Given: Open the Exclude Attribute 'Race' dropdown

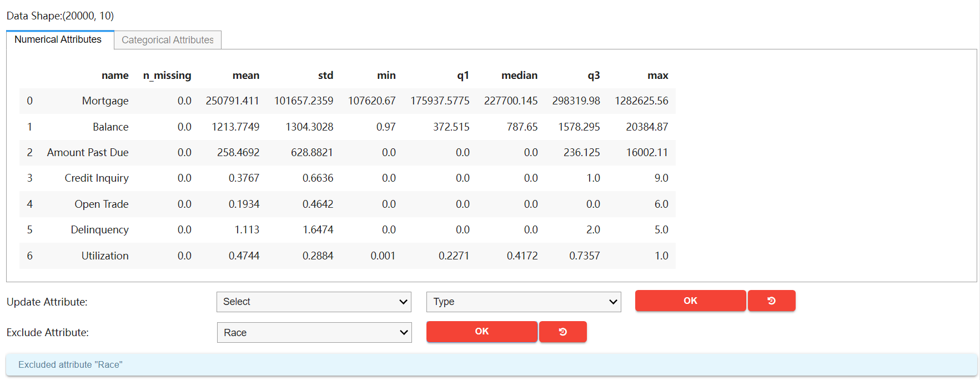Looking at the screenshot, I should (x=314, y=333).
